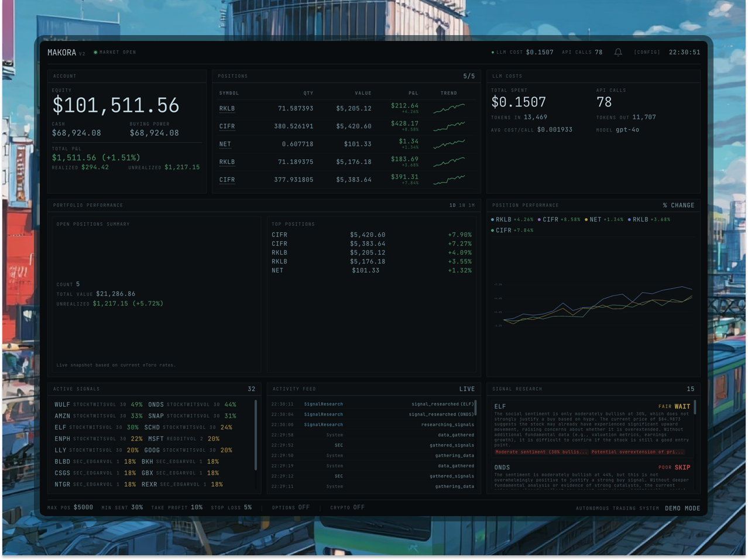748x560 pixels.
Task: Toggle OPTIONS OFF in the status bar
Action: point(291,507)
